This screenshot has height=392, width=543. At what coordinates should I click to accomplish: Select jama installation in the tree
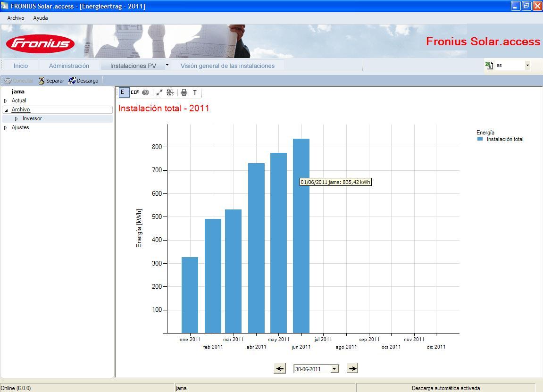(18, 92)
